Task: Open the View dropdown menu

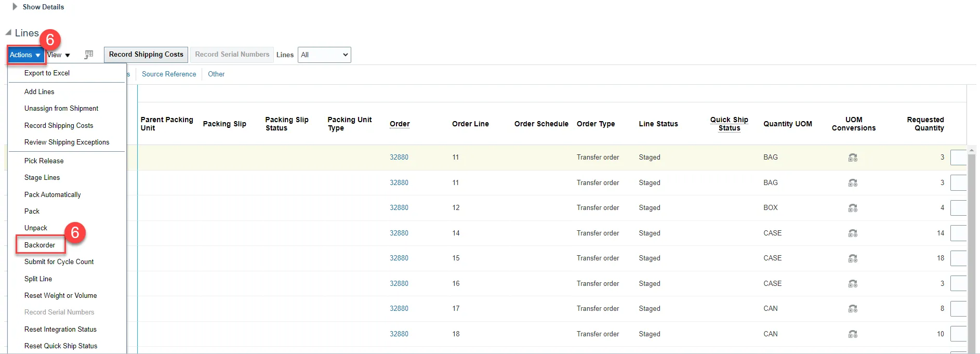Action: (58, 55)
